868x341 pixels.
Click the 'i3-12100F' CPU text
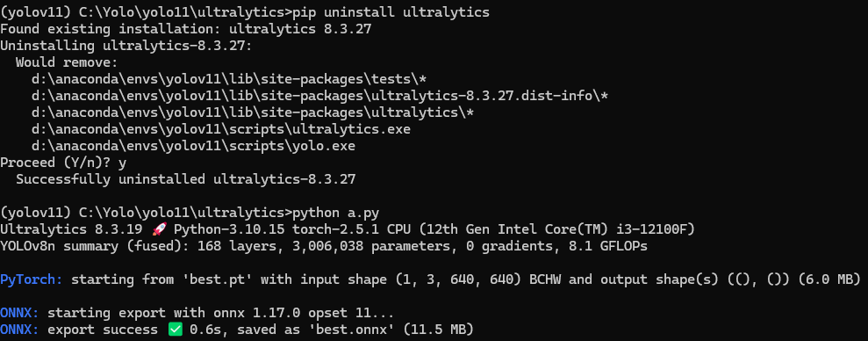tap(656, 229)
